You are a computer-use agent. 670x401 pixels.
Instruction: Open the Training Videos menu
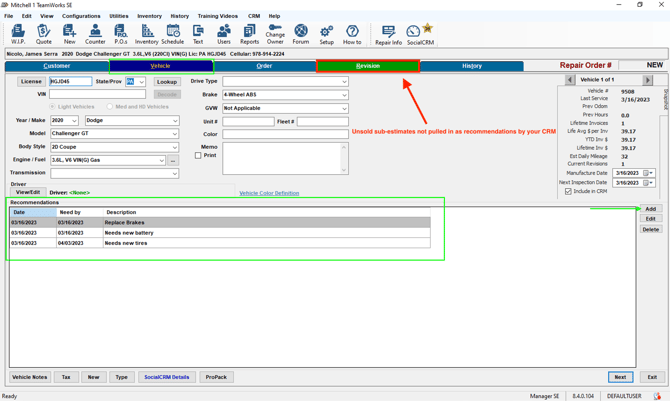coord(217,16)
